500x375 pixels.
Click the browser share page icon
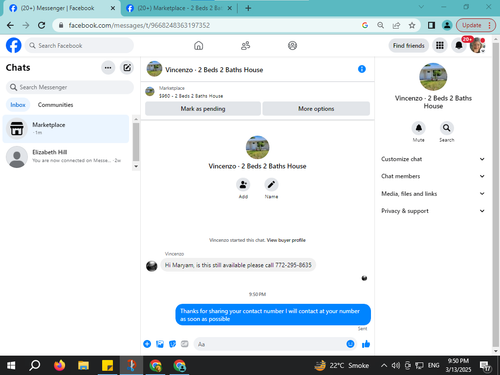[396, 25]
